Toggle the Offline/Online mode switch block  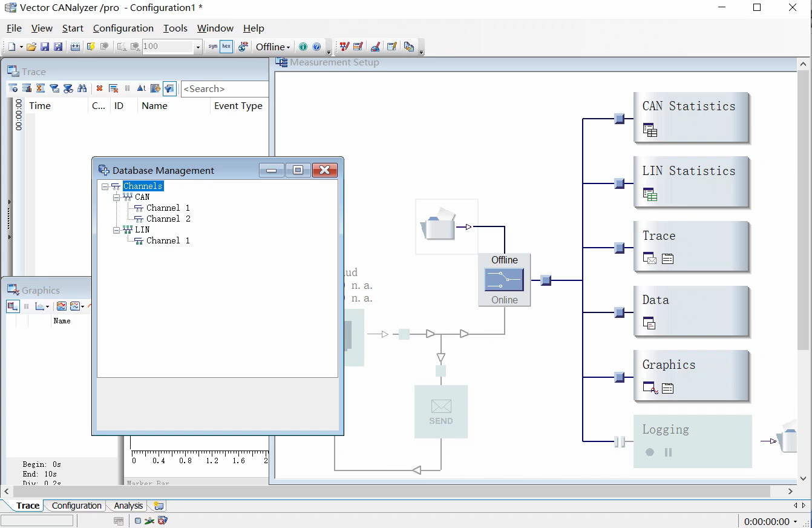504,280
